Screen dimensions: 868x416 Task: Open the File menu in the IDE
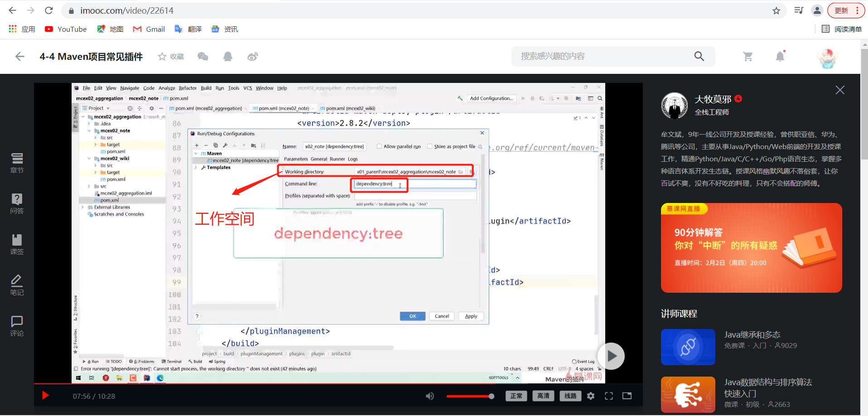tap(86, 88)
